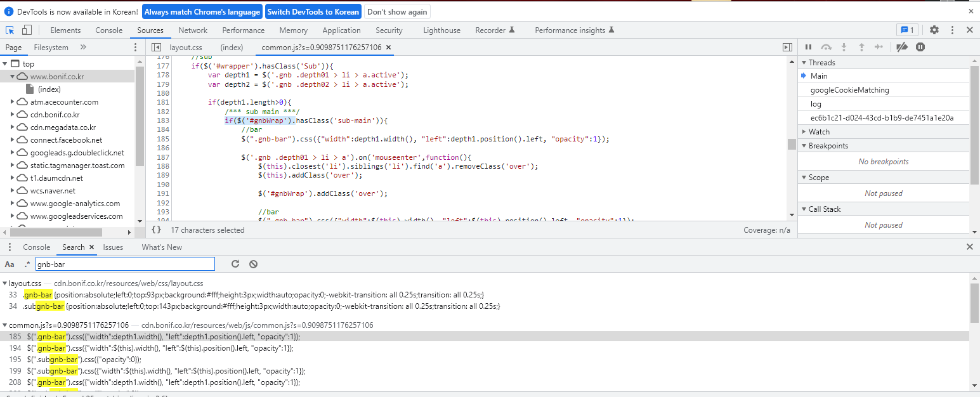Clear the search results
This screenshot has width=980, height=397.
pyautogui.click(x=253, y=264)
